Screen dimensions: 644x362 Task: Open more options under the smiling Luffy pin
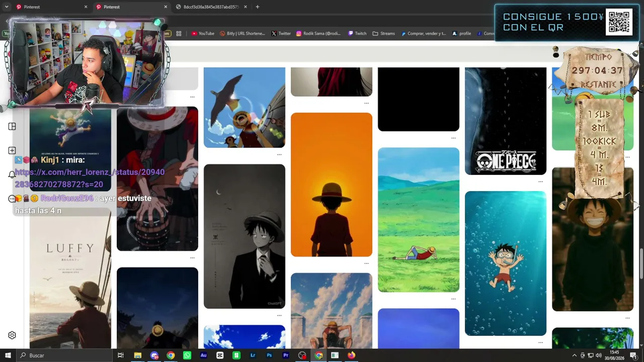tap(627, 318)
